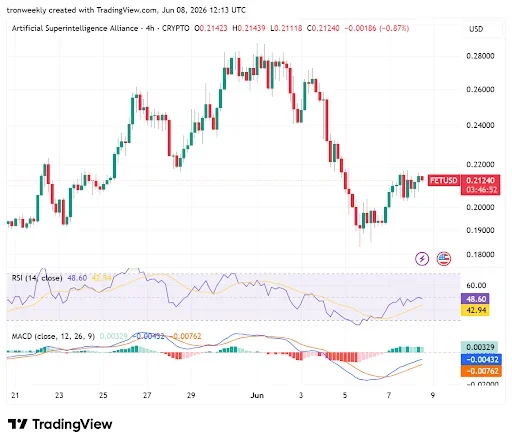Click the high value H0.21439
Screen dimensions: 512x444
249,28
